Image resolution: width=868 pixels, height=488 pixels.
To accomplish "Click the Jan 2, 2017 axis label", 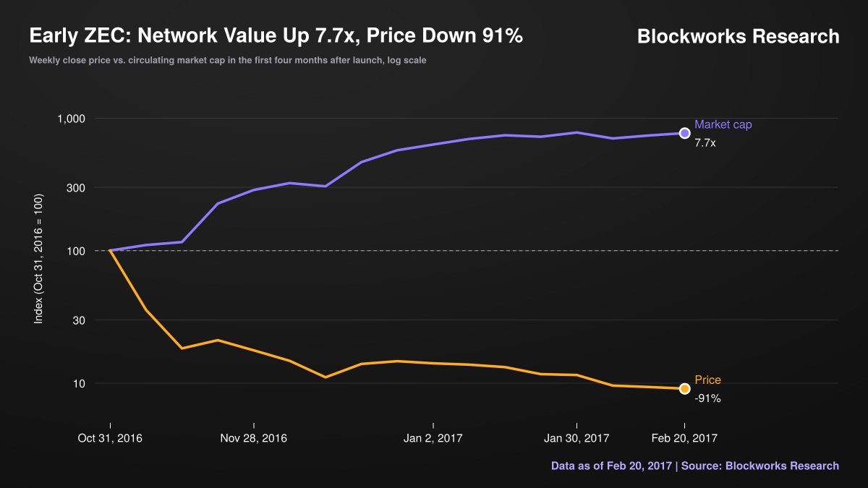I will pos(433,438).
